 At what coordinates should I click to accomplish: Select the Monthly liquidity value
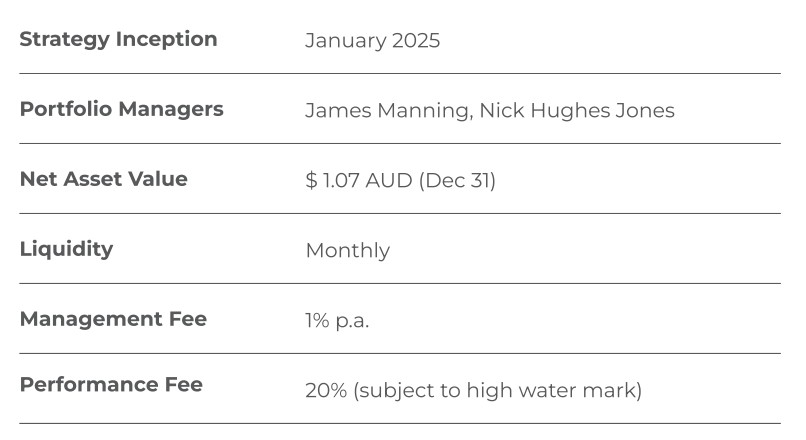347,251
